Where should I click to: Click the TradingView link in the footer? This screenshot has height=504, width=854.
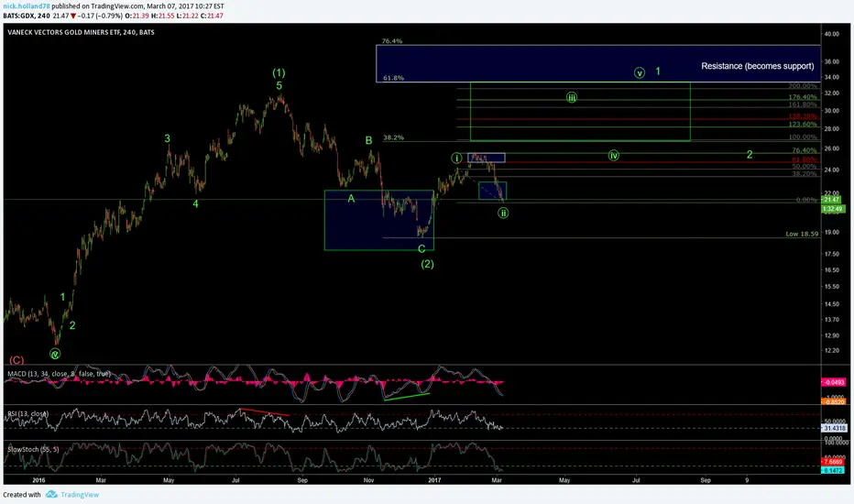coord(80,495)
